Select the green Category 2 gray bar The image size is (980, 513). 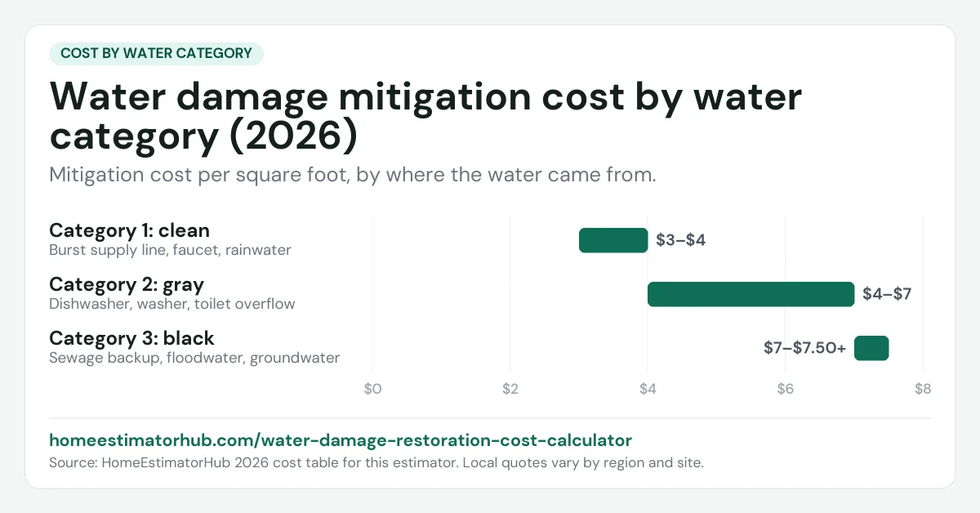pyautogui.click(x=751, y=294)
